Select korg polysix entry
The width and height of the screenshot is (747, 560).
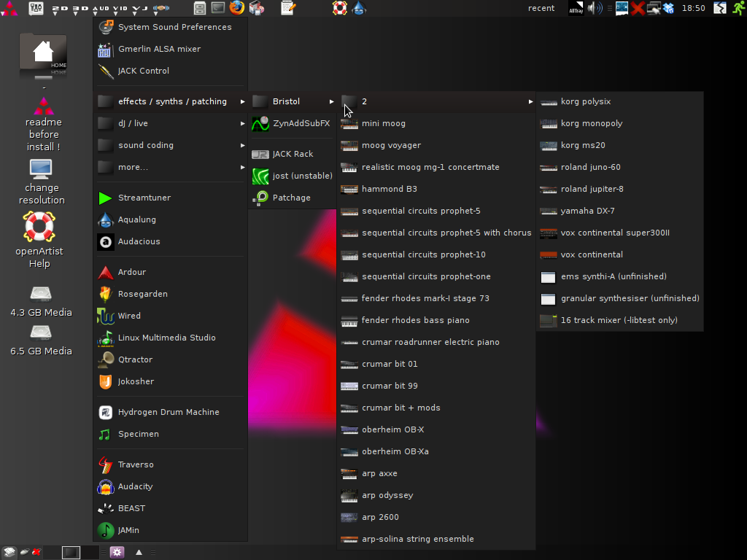click(620, 101)
